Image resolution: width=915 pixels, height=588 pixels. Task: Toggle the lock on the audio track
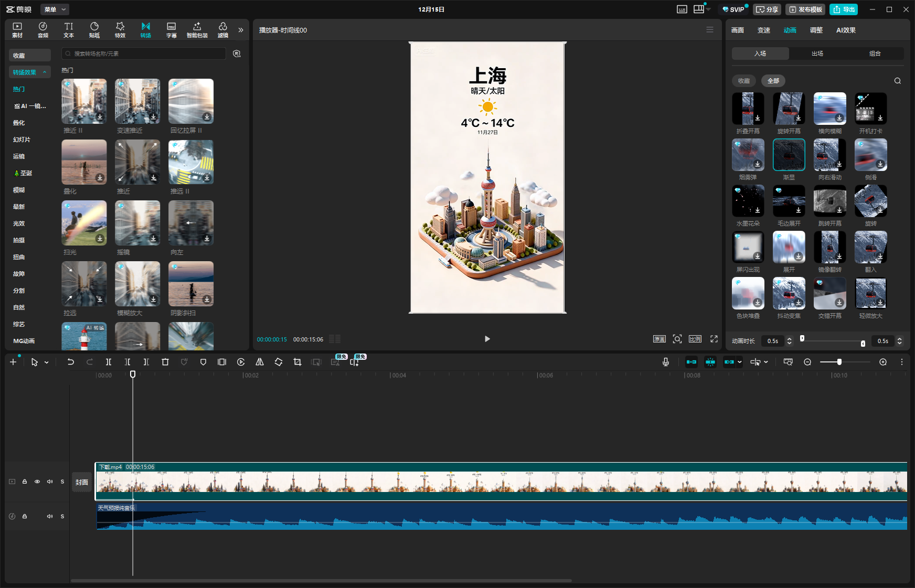point(25,516)
